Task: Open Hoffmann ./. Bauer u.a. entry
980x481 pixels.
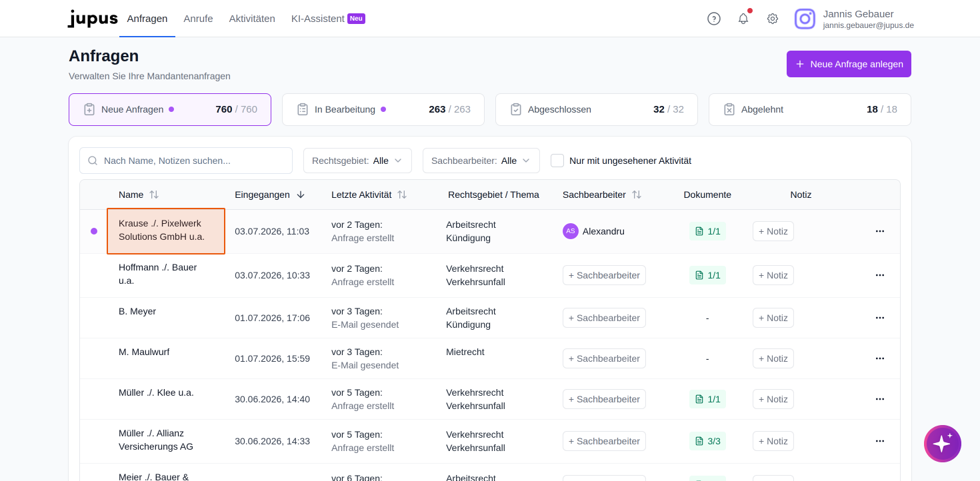Action: pos(158,274)
